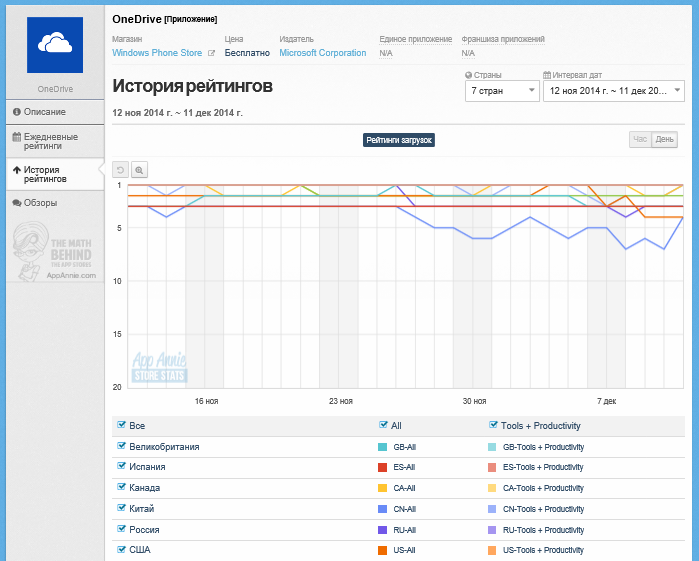Click the RU-All purple color swatch
This screenshot has height=561, width=699.
pyautogui.click(x=382, y=530)
